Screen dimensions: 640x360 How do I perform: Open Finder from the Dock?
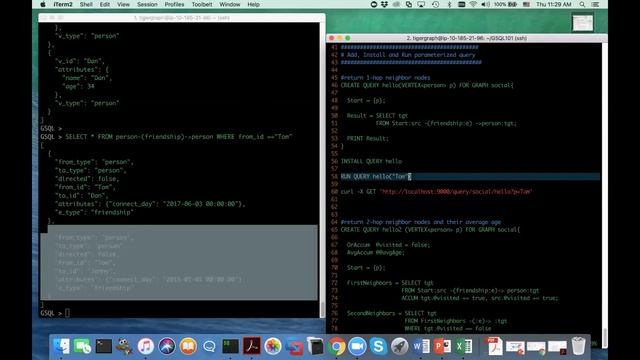(x=62, y=347)
